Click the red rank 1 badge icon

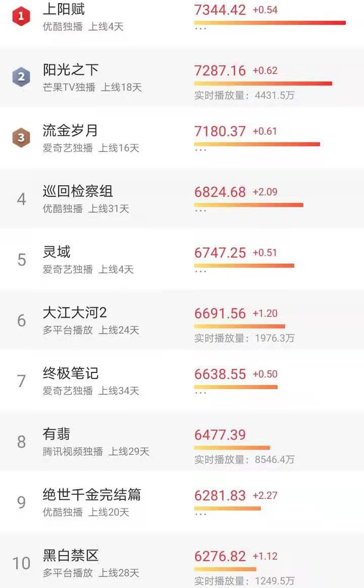point(21,17)
